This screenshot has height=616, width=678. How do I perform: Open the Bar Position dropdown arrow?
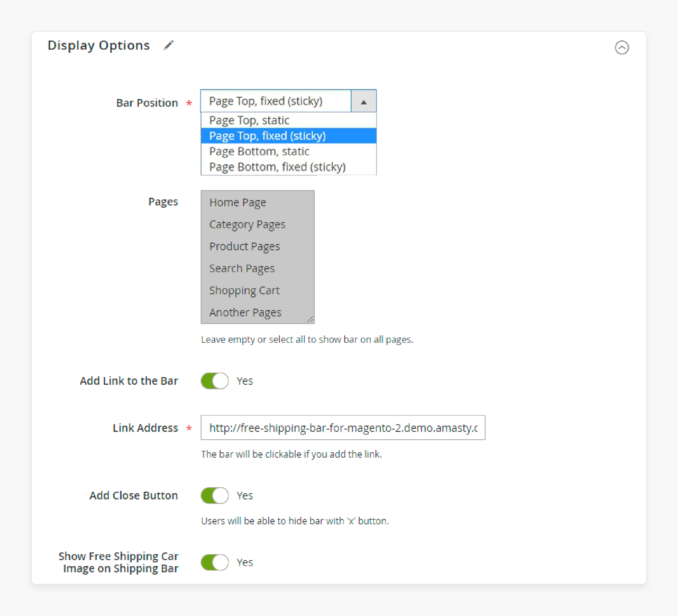[x=364, y=101]
